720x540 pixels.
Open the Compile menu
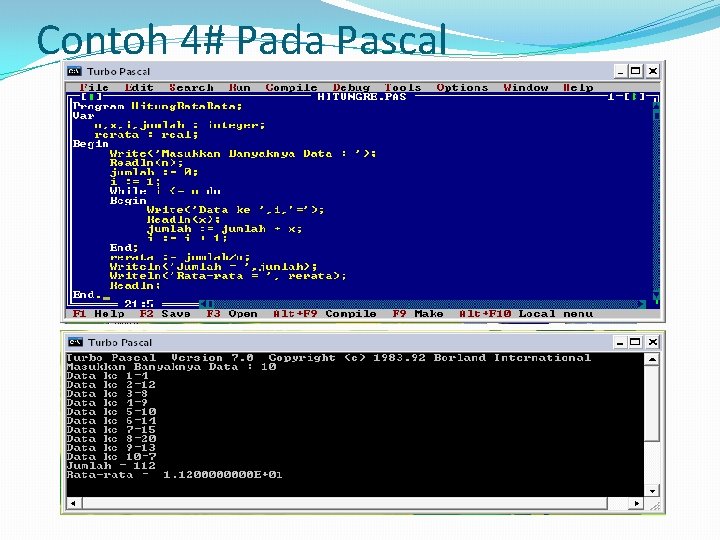point(292,87)
